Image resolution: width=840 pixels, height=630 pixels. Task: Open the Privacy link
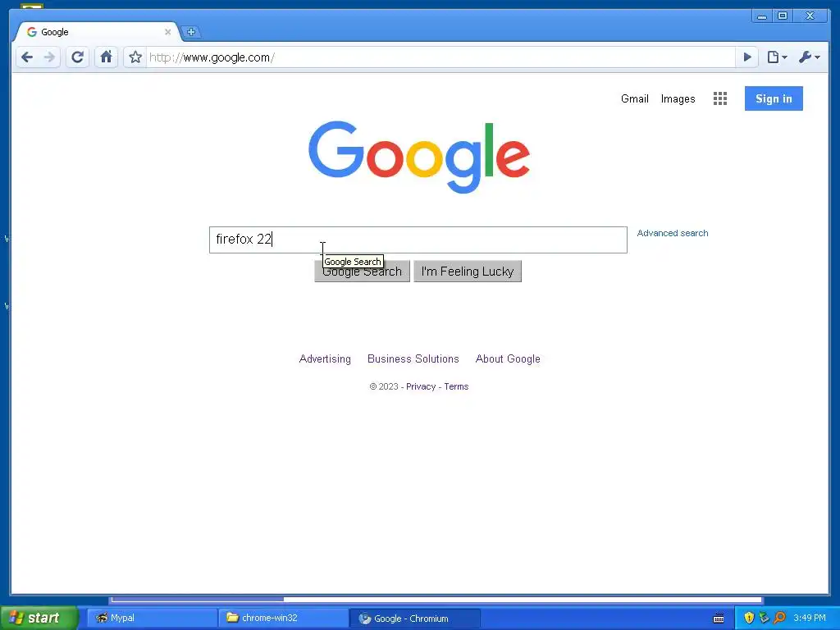click(421, 387)
